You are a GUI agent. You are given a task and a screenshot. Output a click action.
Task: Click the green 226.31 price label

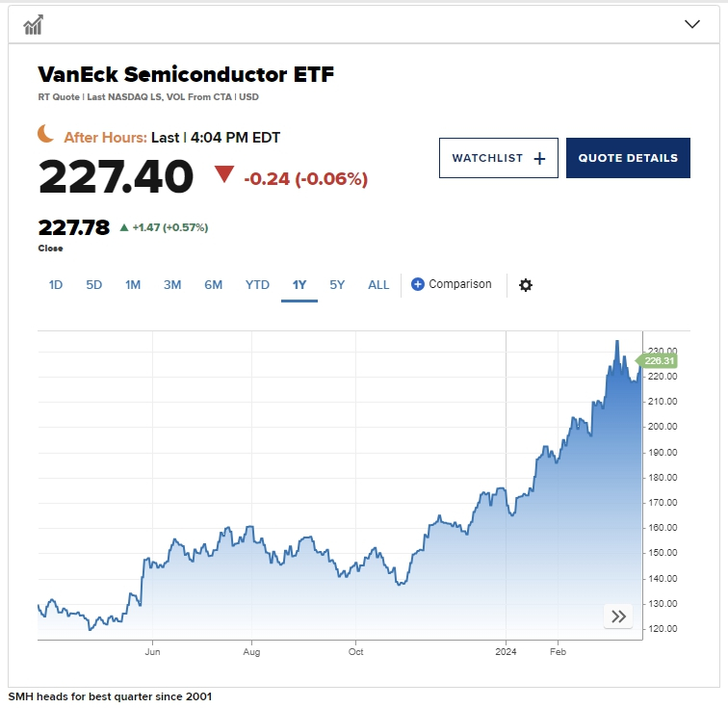coord(659,361)
